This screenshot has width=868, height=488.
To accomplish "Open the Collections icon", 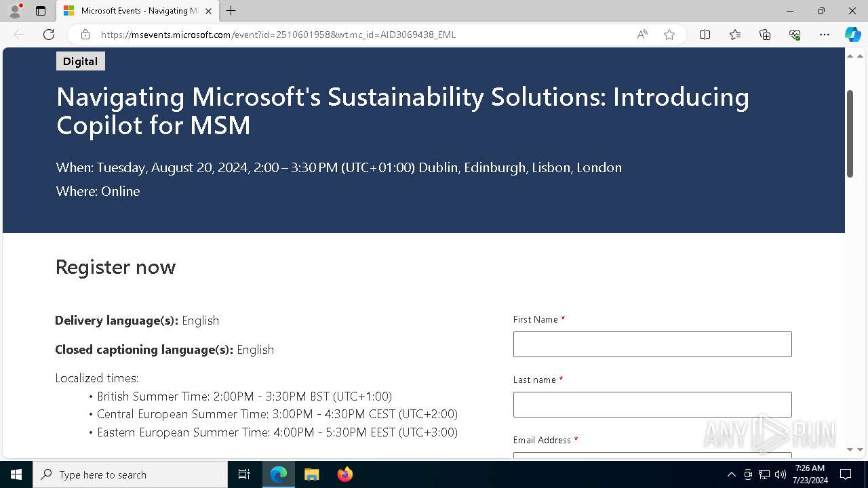I will pyautogui.click(x=765, y=35).
